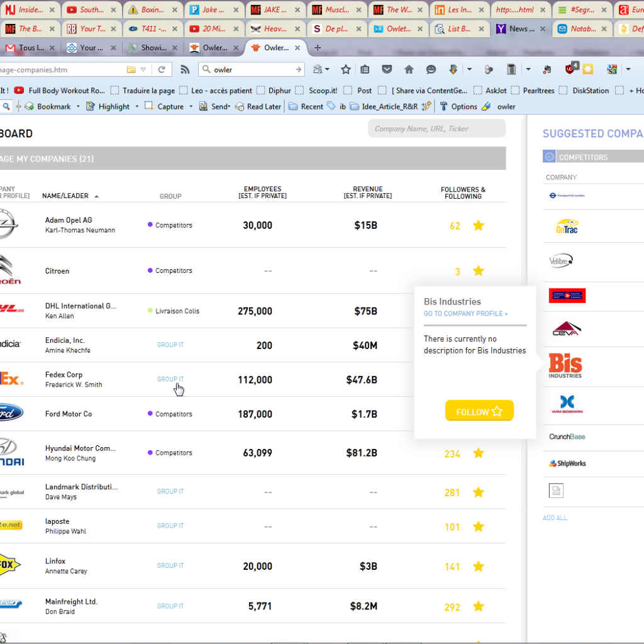
Task: Click the Competitors header target icon
Action: (549, 157)
